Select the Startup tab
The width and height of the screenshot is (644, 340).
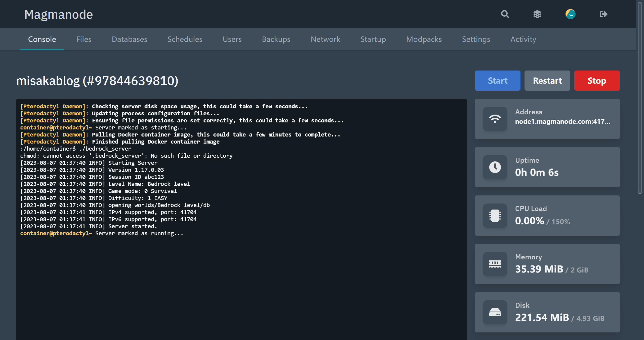[x=373, y=39]
